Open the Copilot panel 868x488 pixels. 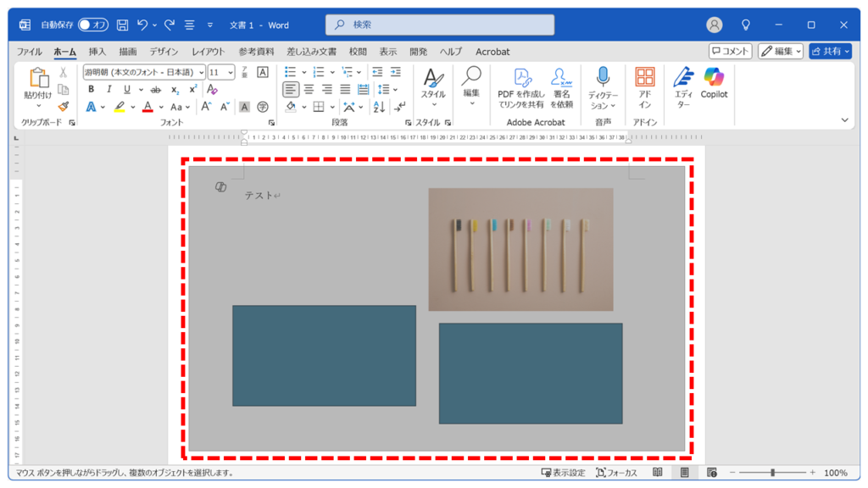714,84
